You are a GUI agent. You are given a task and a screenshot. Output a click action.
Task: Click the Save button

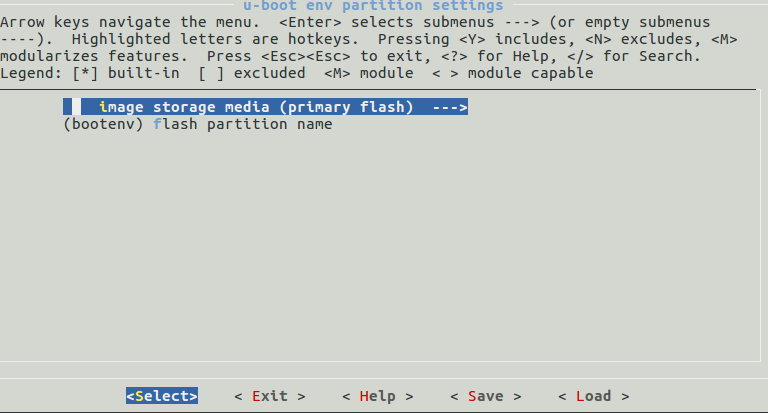point(486,396)
